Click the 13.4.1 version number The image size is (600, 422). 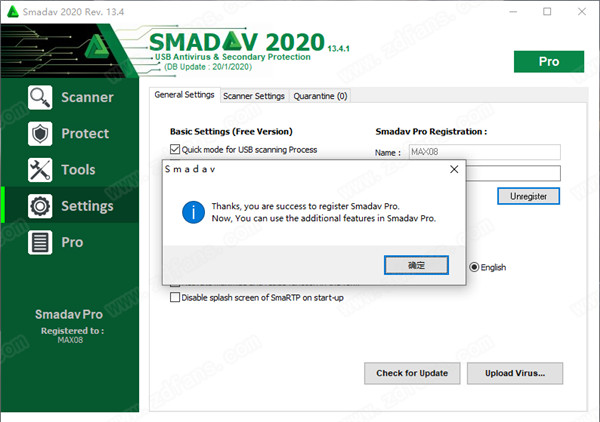tap(338, 49)
